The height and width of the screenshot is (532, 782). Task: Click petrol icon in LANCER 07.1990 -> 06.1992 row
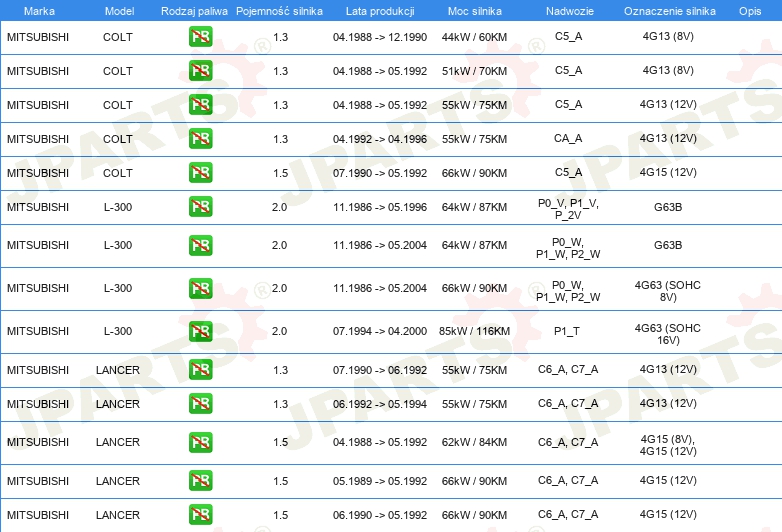pos(200,369)
